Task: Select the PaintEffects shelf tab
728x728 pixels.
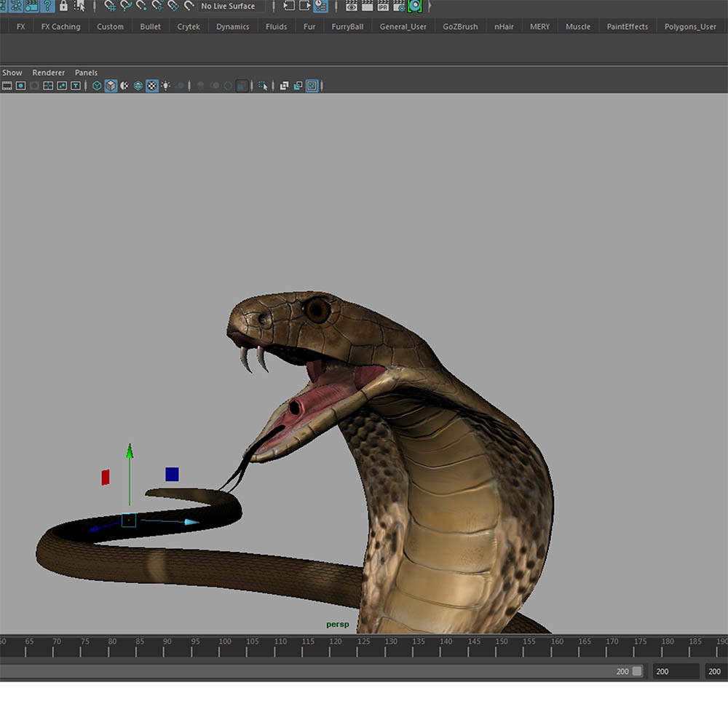Action: pyautogui.click(x=628, y=26)
